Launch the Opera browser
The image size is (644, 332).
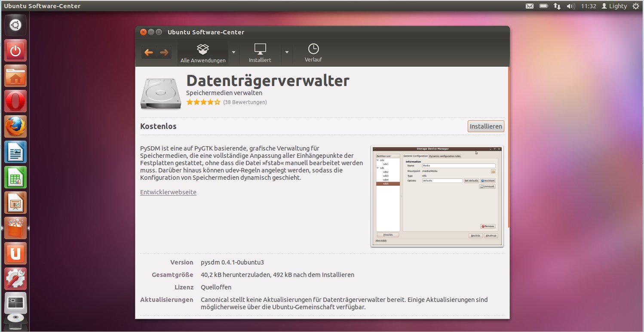[x=15, y=101]
